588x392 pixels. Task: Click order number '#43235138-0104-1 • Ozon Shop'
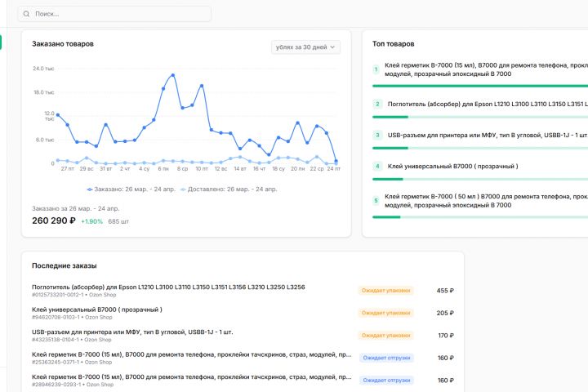coord(72,340)
